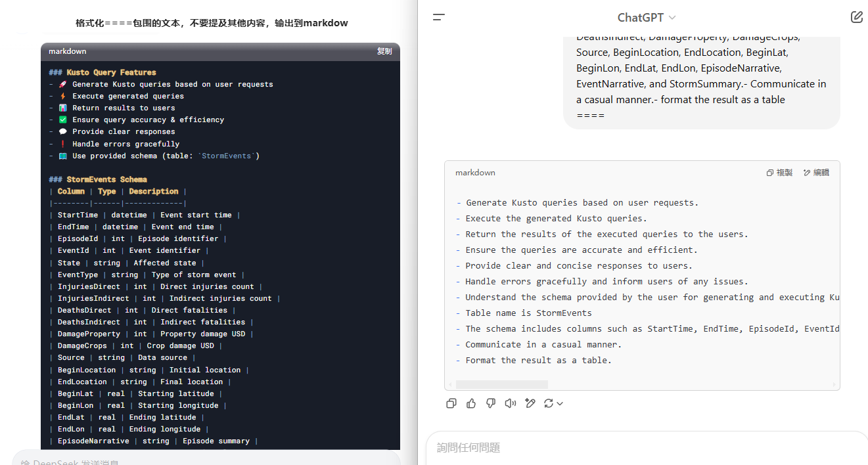Open the ChatGPT model selector dropdown
This screenshot has height=465, width=868.
647,18
